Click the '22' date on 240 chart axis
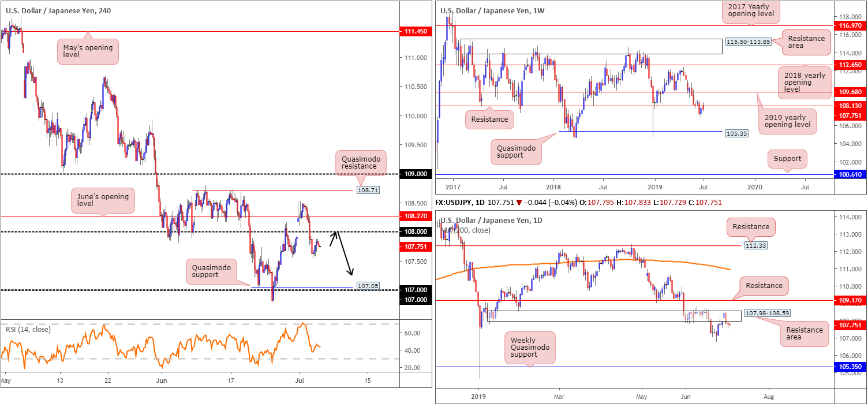This screenshot has width=868, height=407. (x=108, y=382)
